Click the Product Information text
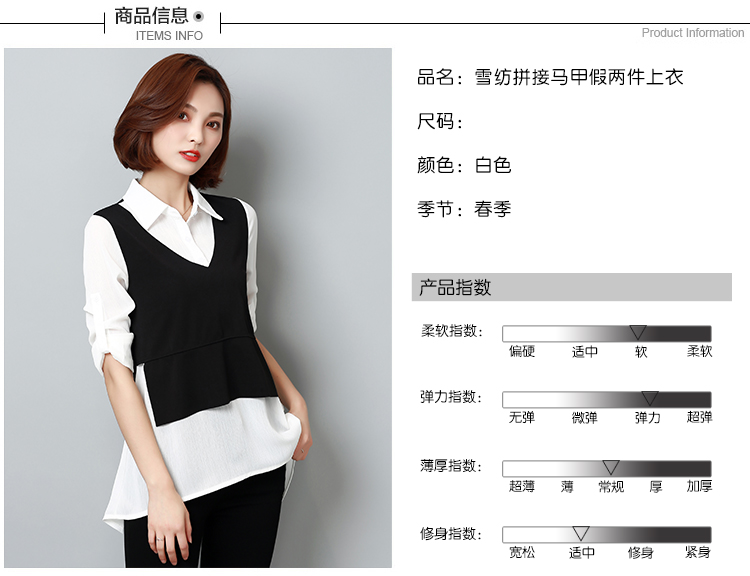The height and width of the screenshot is (576, 750). coord(693,33)
